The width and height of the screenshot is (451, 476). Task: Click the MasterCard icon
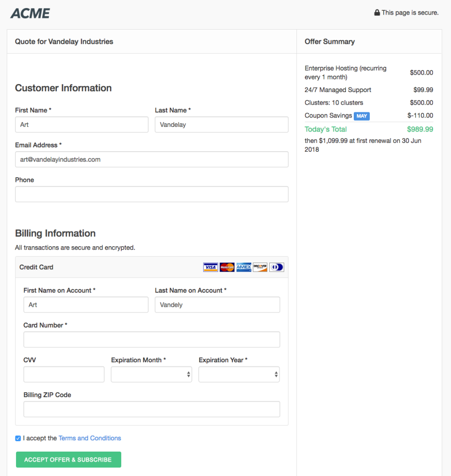coord(227,267)
